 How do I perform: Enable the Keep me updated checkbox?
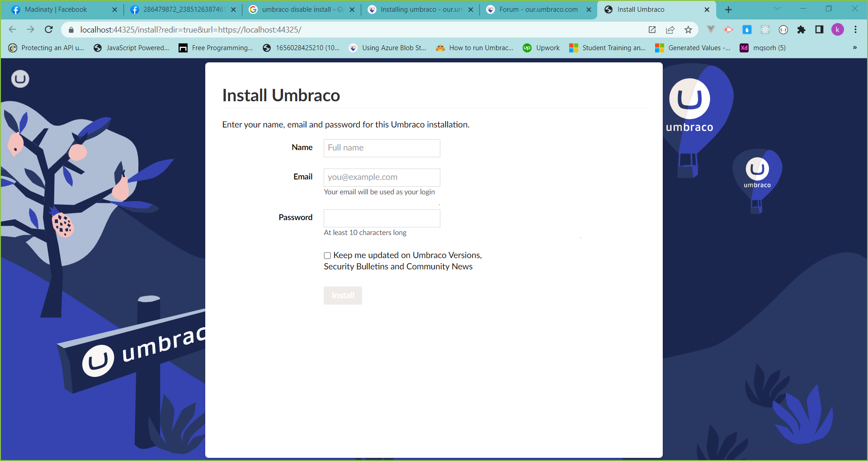[327, 256]
